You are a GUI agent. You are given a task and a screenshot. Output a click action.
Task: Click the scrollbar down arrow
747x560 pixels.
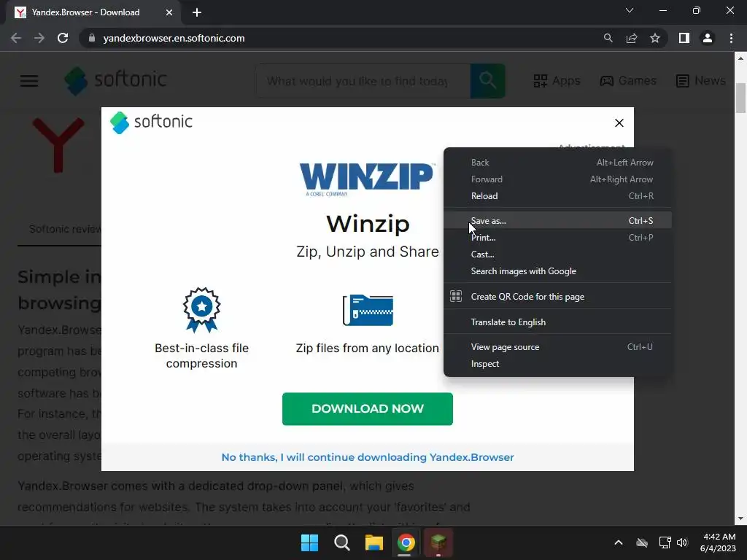pos(740,518)
